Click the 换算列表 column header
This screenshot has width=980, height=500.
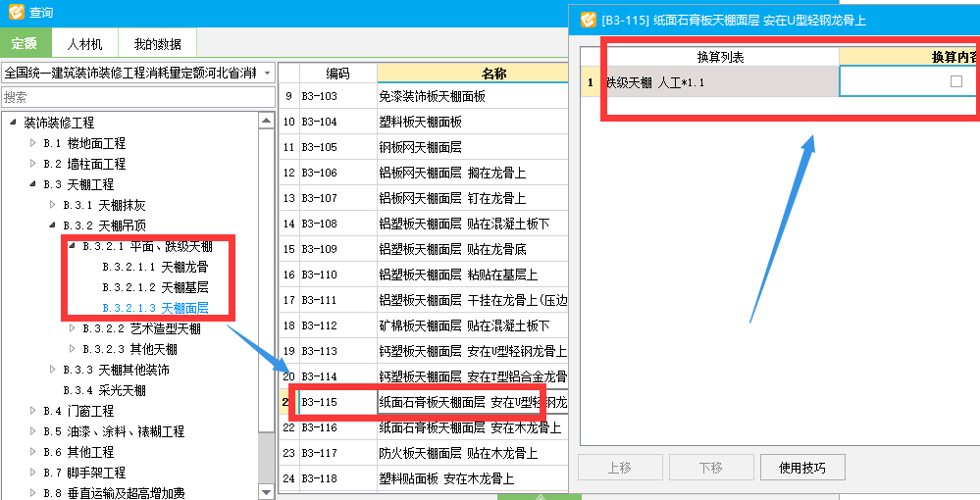click(x=720, y=57)
